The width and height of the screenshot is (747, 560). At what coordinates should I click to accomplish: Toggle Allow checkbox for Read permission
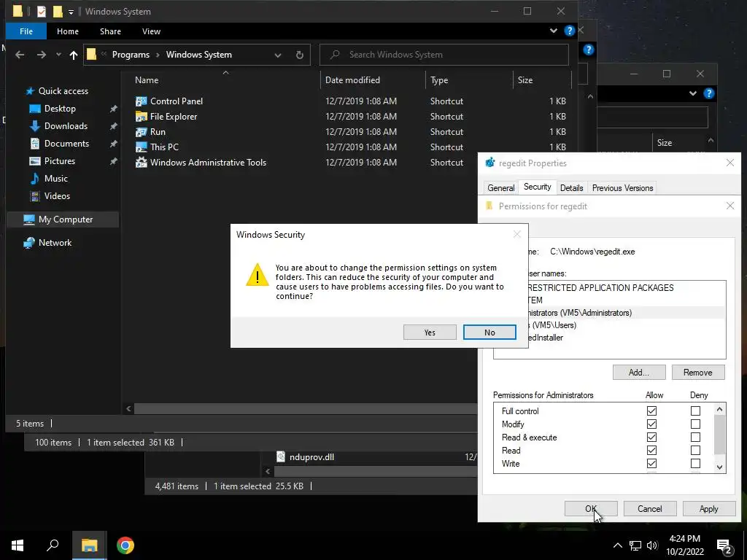click(651, 450)
